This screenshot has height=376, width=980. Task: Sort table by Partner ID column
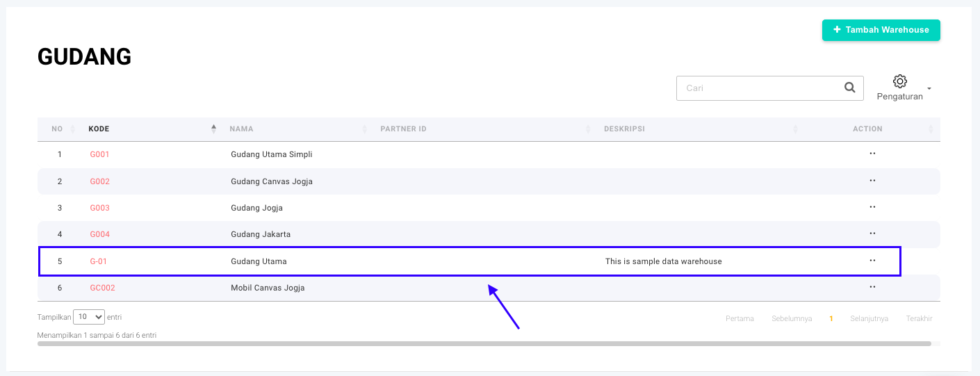tap(403, 129)
